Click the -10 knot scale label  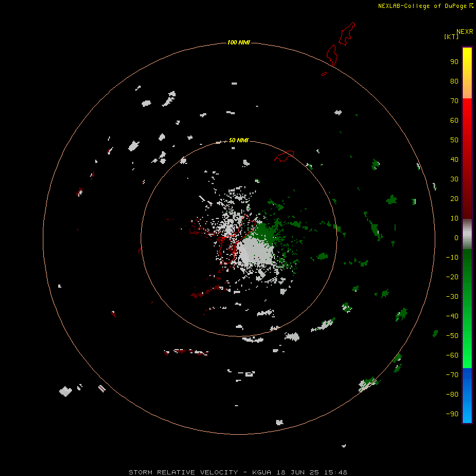[x=452, y=258]
